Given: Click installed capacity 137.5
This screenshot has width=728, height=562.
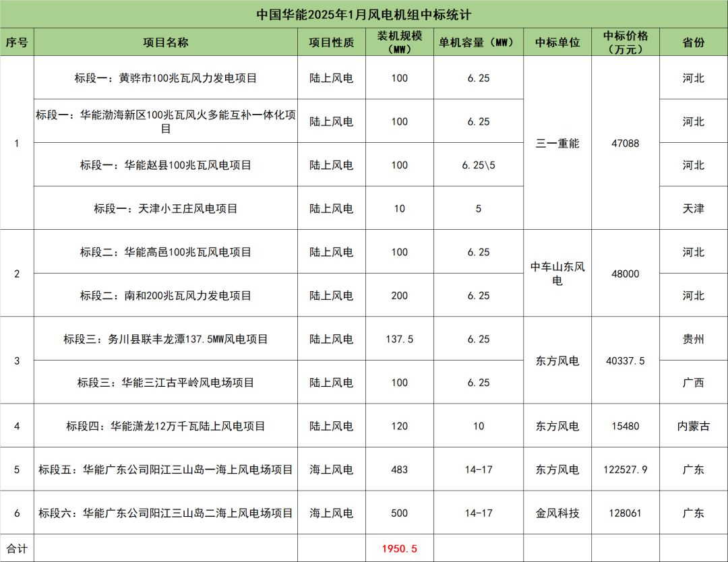Looking at the screenshot, I should point(400,339).
